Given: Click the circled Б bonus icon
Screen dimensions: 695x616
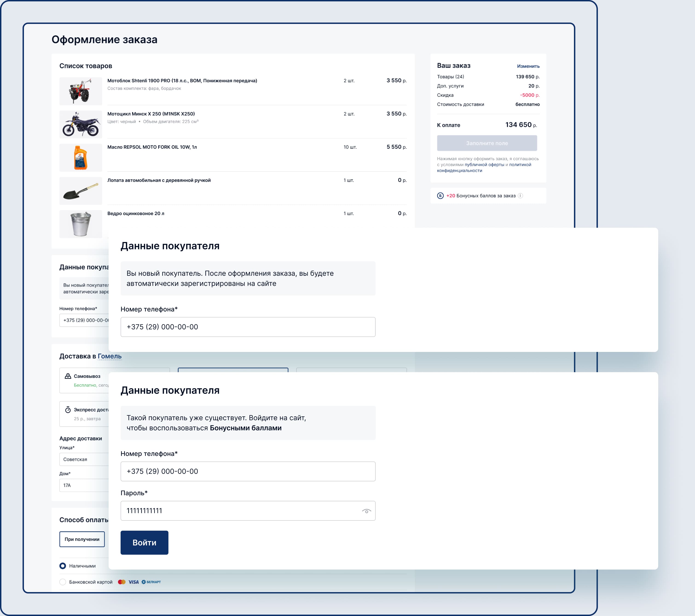Looking at the screenshot, I should click(x=440, y=196).
